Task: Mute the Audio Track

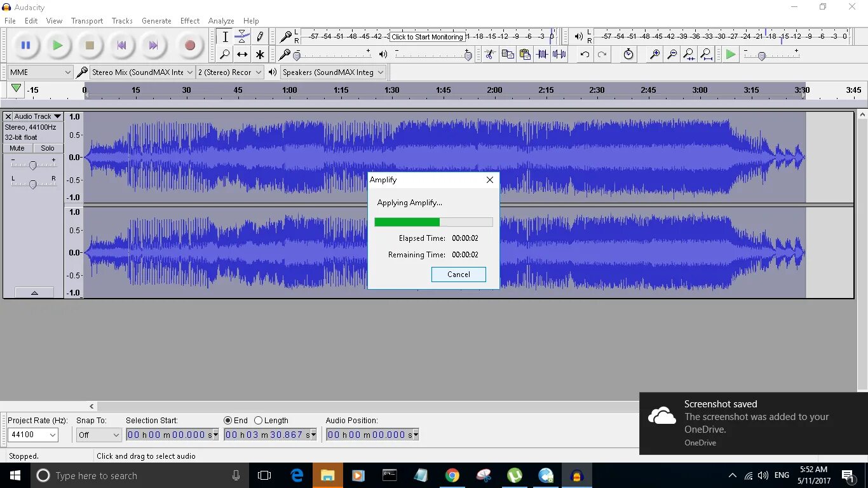Action: (x=17, y=148)
